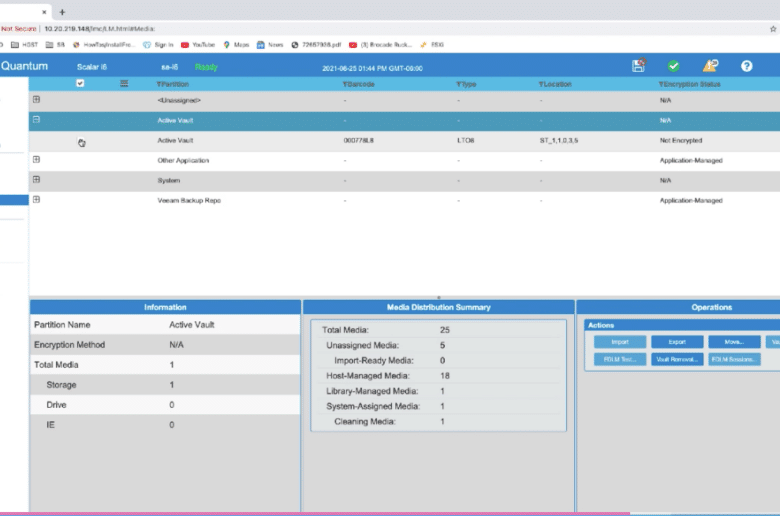Filter by the Barcode column header
This screenshot has width=780, height=516.
click(x=359, y=84)
